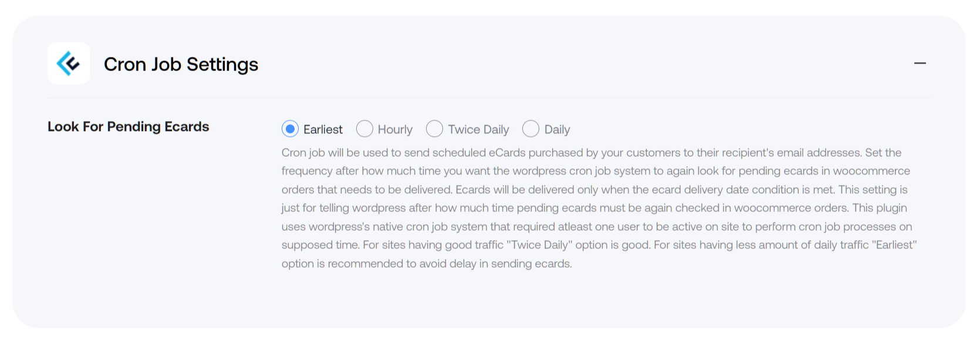Click quoted "Earliest" in the help text
Image resolution: width=980 pixels, height=340 pixels.
point(894,245)
